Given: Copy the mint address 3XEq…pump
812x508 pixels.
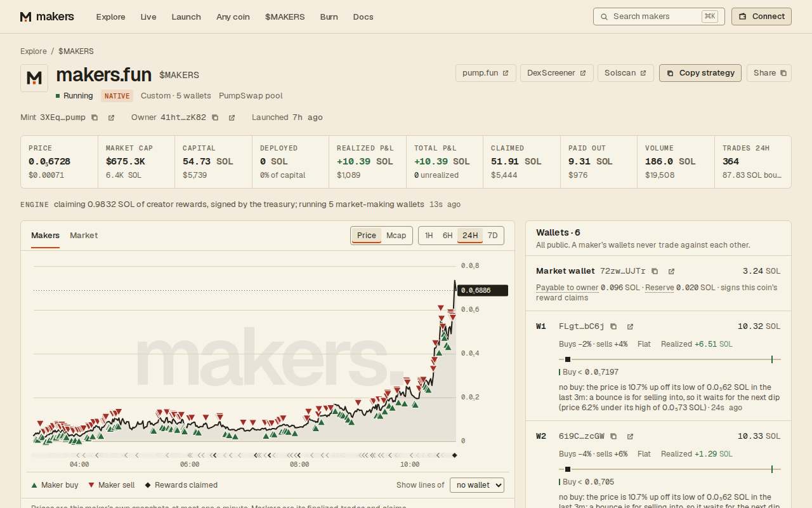Looking at the screenshot, I should tap(95, 117).
